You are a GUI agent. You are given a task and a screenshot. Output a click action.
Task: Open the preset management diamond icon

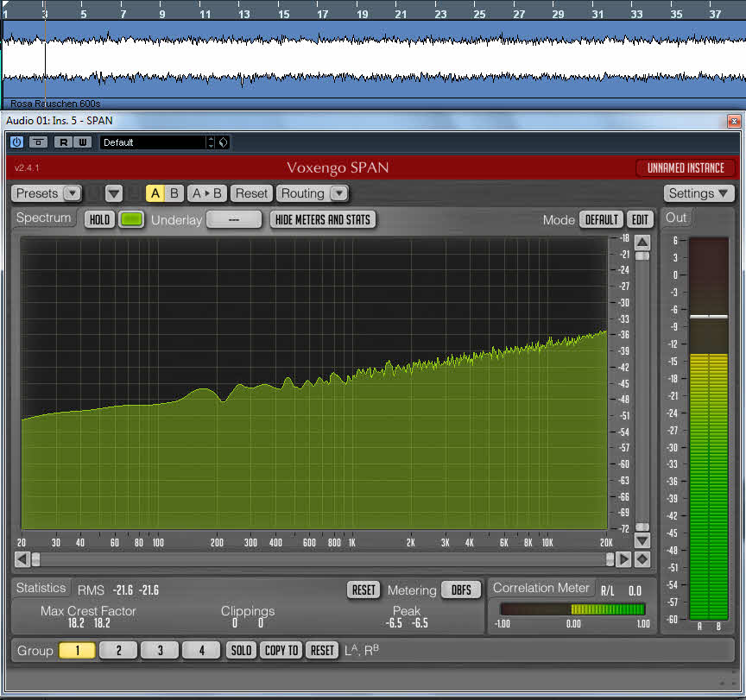(x=223, y=142)
